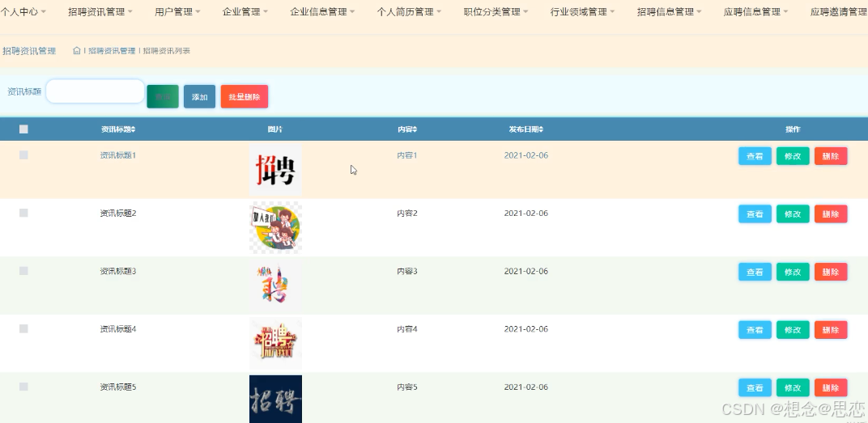Click 修改 in 资讯标题2 row

click(x=793, y=214)
